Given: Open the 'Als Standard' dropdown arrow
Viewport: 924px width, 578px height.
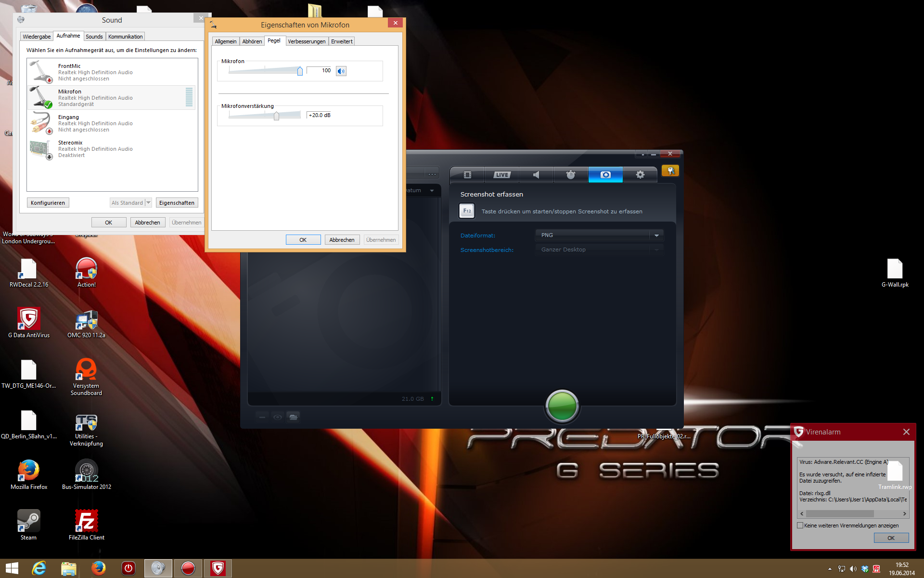Looking at the screenshot, I should [x=148, y=203].
